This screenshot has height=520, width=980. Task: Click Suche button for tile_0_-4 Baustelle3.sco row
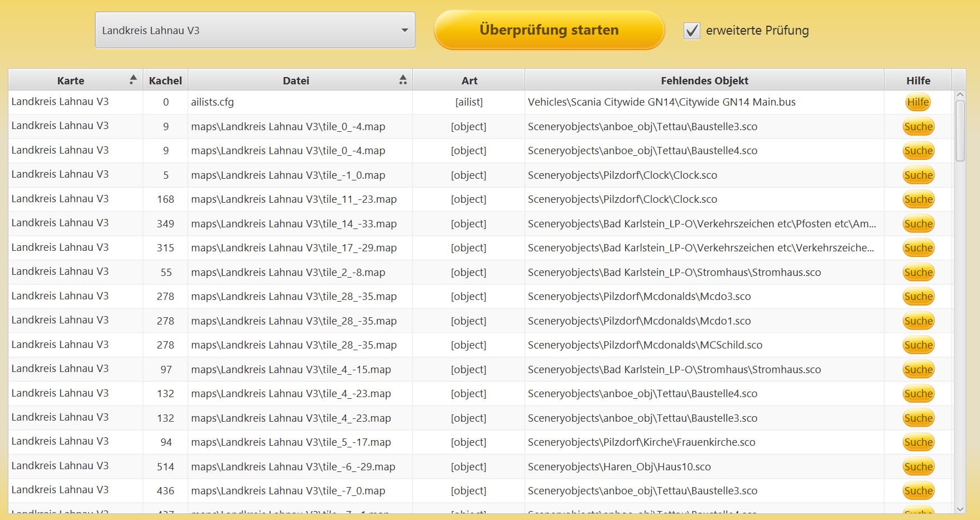pyautogui.click(x=918, y=127)
